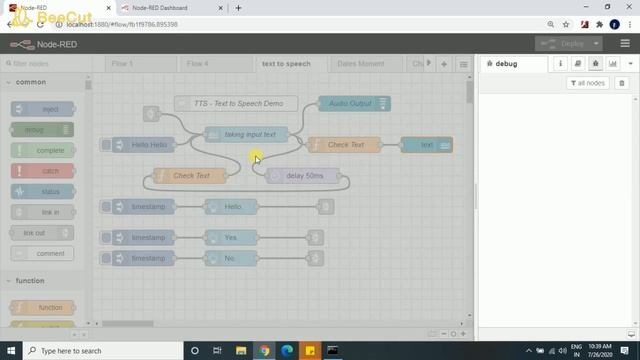Open a new browser tab
640x360 pixels.
click(x=238, y=8)
